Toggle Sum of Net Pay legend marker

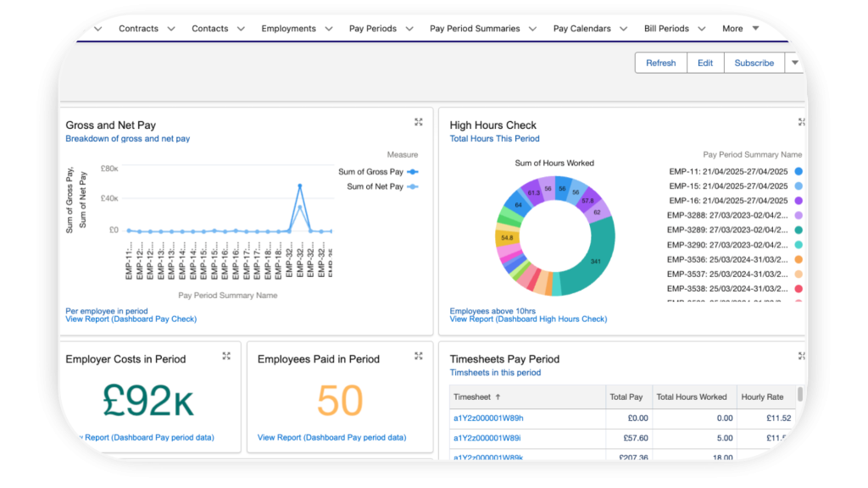point(412,186)
